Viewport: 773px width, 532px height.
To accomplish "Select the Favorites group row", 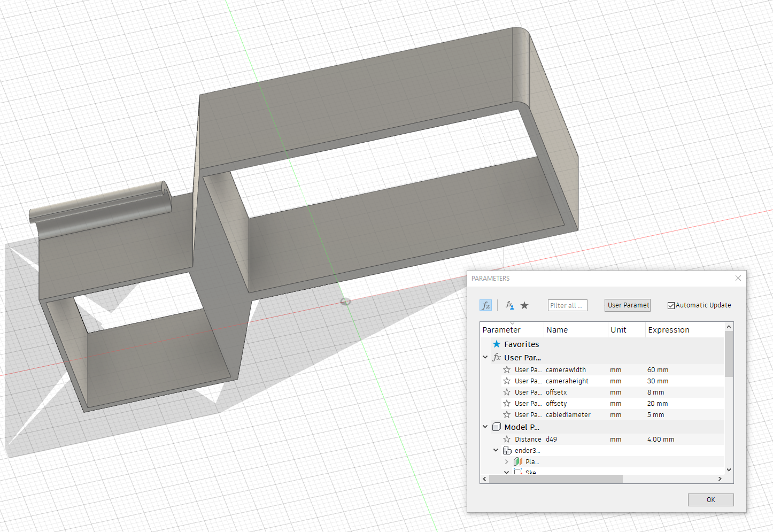I will [x=602, y=344].
